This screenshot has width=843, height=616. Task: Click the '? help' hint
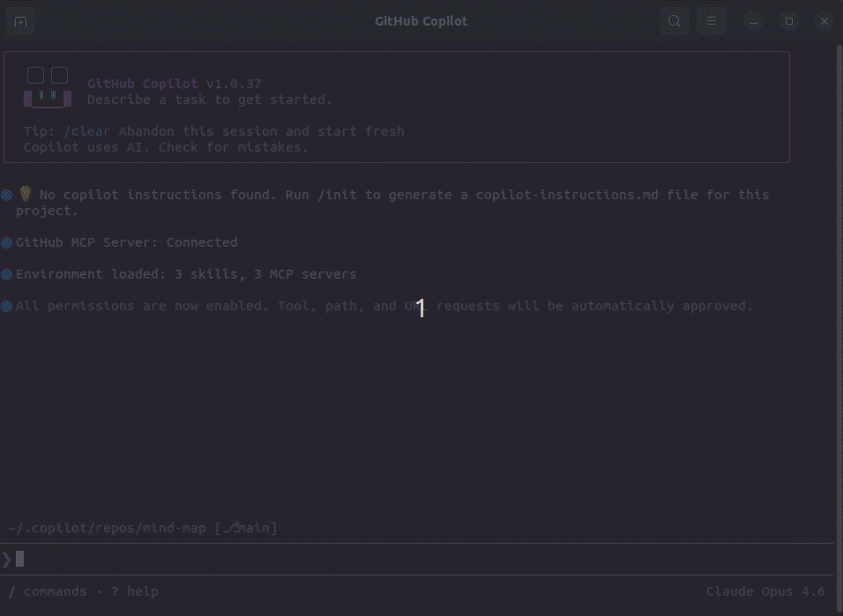134,591
